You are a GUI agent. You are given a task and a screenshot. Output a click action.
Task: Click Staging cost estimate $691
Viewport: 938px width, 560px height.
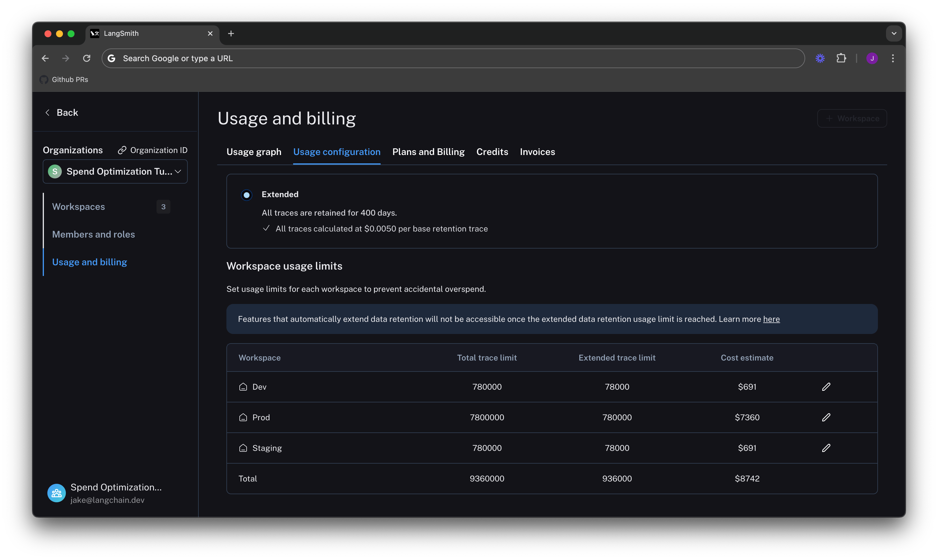pos(747,448)
